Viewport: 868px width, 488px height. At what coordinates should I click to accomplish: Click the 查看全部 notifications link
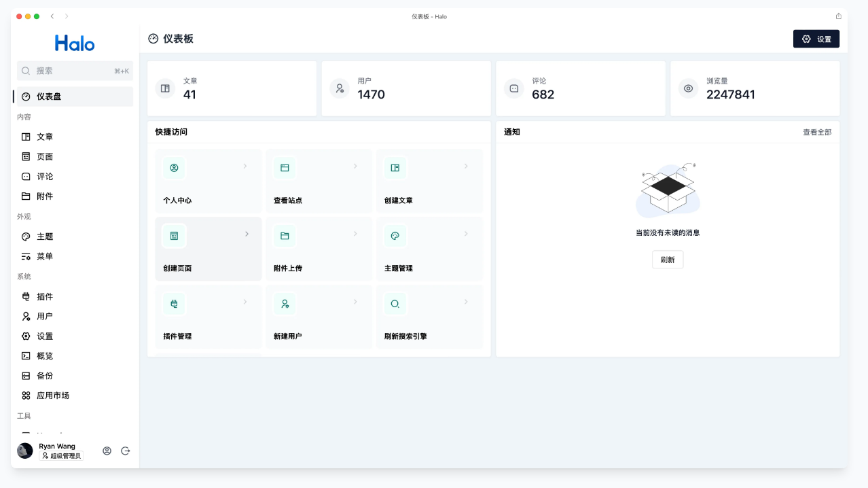[x=816, y=133]
